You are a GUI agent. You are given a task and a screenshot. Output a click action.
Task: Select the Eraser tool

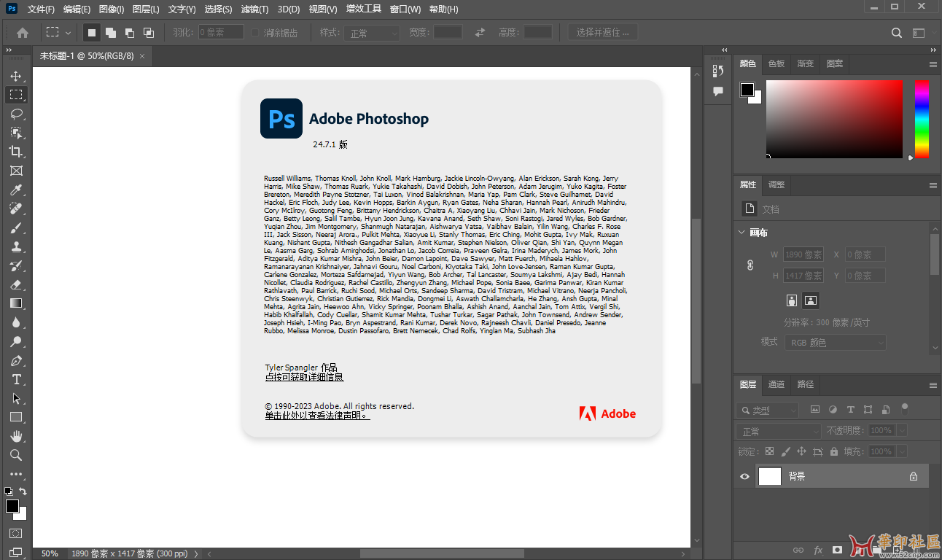[x=16, y=284]
